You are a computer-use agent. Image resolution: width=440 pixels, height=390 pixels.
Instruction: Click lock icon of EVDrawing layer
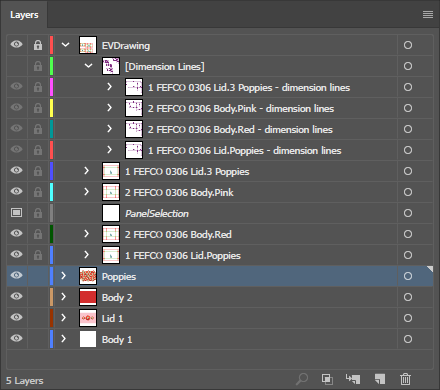38,45
